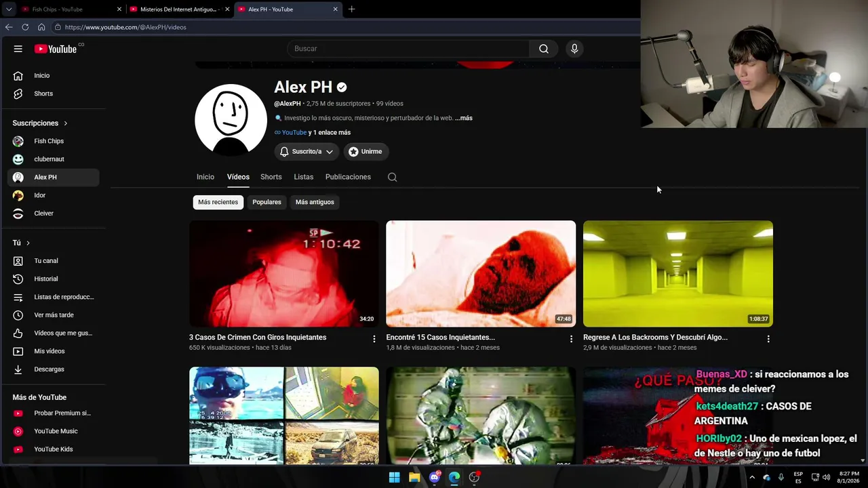Screen dimensions: 868x488
Task: Click the browser address bar URL
Action: click(x=125, y=27)
